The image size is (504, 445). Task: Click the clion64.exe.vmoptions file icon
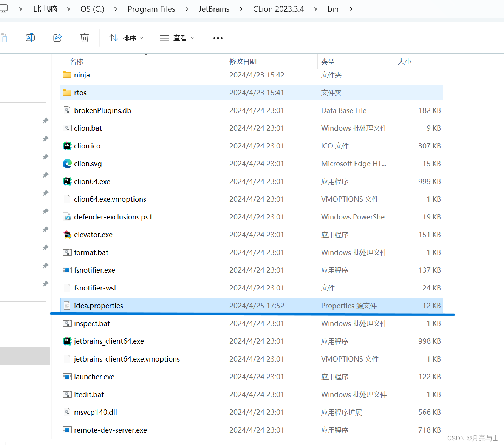tap(67, 199)
